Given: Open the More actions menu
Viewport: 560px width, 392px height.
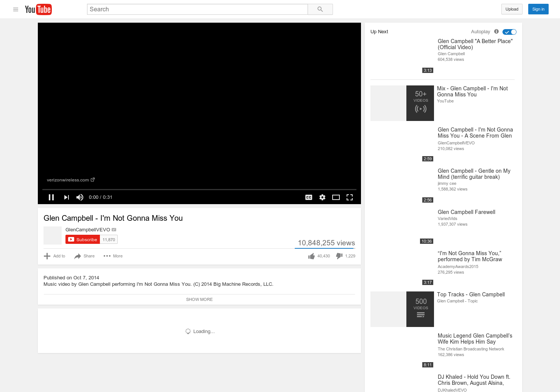Looking at the screenshot, I should pos(113,256).
